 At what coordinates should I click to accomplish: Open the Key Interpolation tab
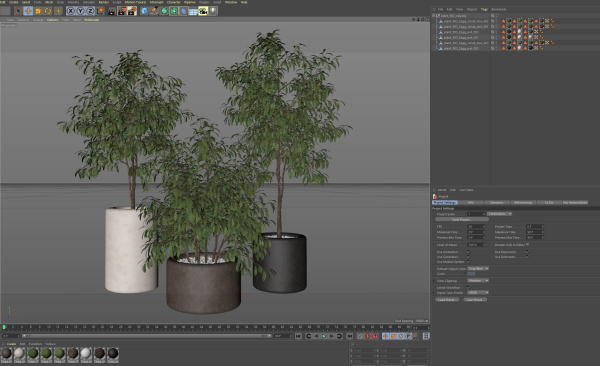pyautogui.click(x=575, y=203)
